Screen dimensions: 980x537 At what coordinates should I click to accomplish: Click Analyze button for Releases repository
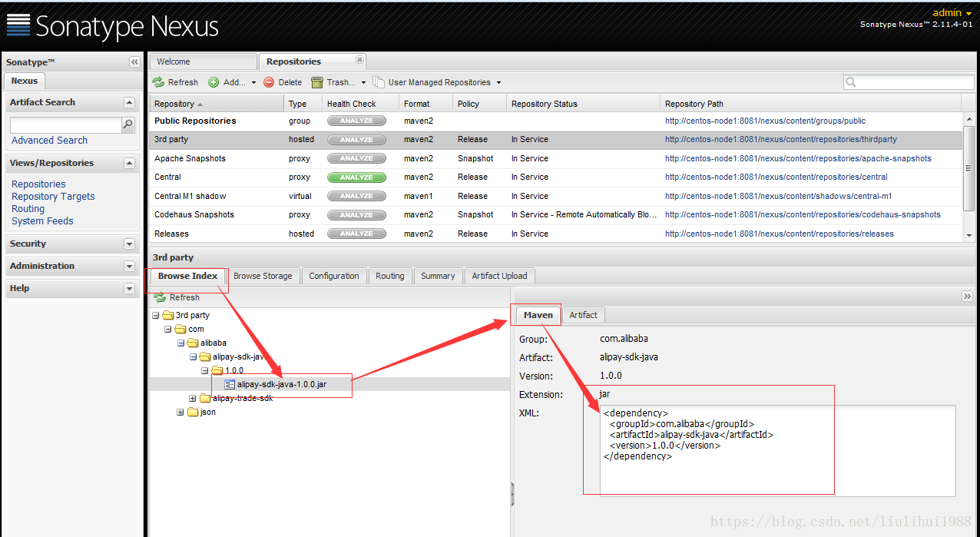pyautogui.click(x=356, y=234)
